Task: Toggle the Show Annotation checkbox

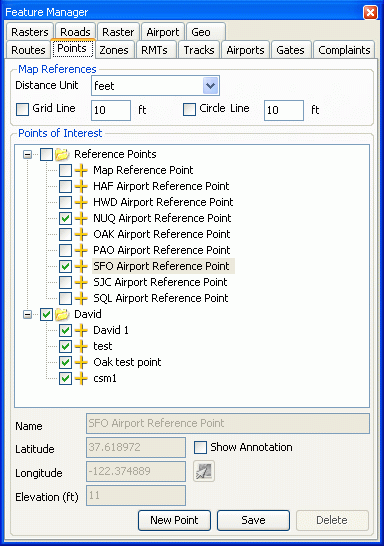Action: 200,447
